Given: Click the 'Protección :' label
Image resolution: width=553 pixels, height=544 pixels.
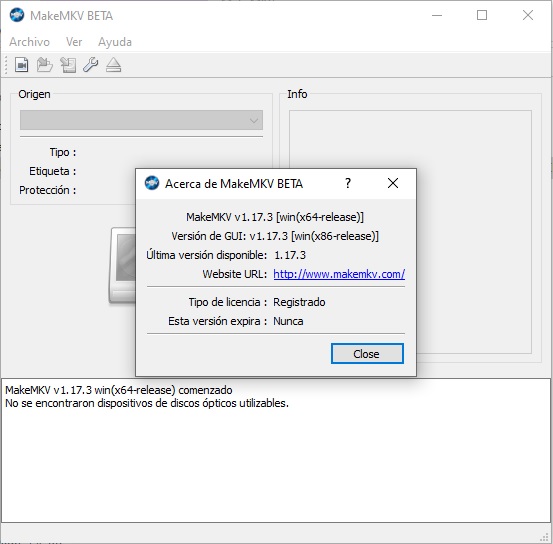Looking at the screenshot, I should (x=48, y=190).
